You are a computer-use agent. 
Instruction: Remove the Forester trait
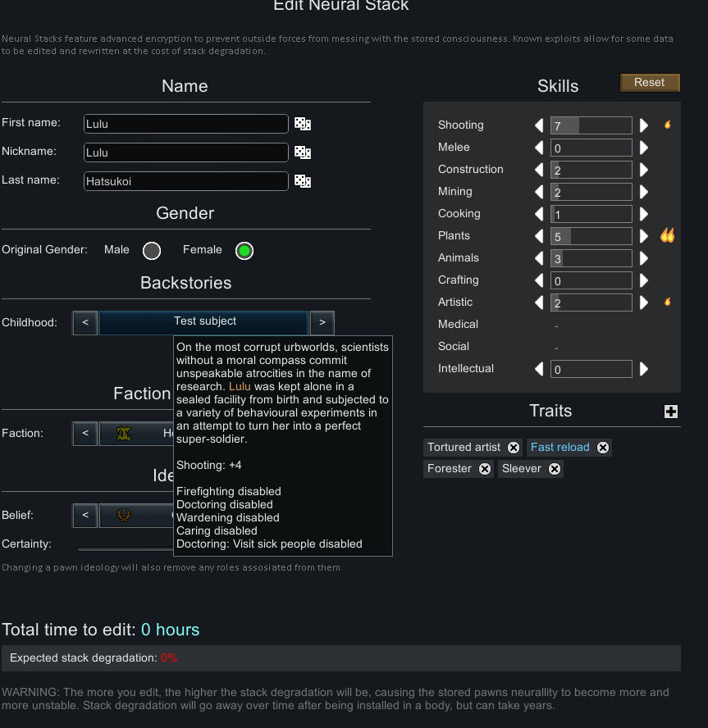point(485,469)
